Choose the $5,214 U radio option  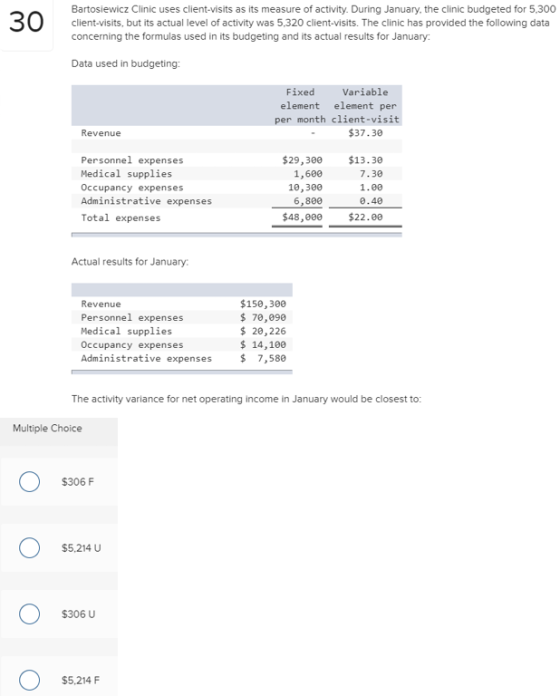click(29, 548)
